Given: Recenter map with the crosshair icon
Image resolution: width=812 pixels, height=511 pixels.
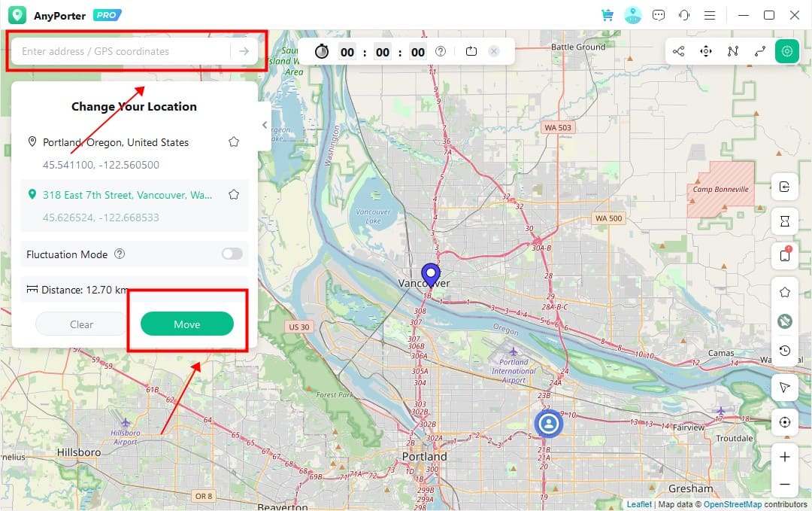Looking at the screenshot, I should tap(784, 422).
